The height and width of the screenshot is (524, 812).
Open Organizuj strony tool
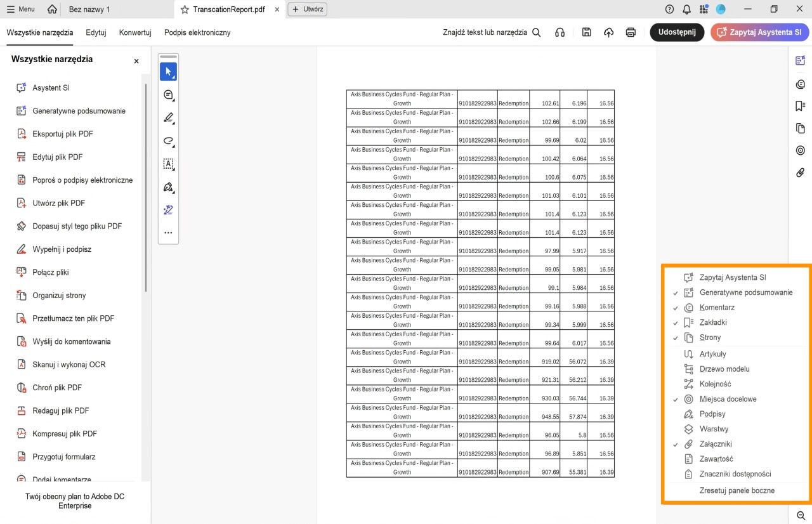[59, 295]
